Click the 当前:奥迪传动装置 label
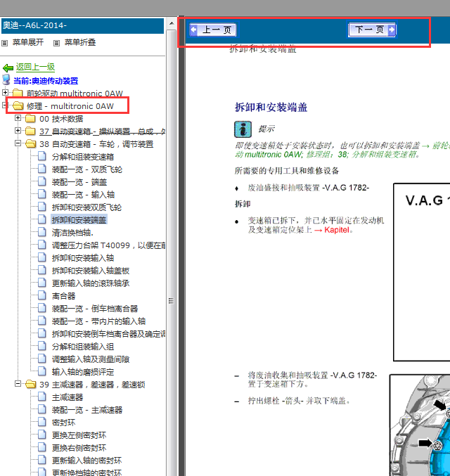 pyautogui.click(x=46, y=81)
